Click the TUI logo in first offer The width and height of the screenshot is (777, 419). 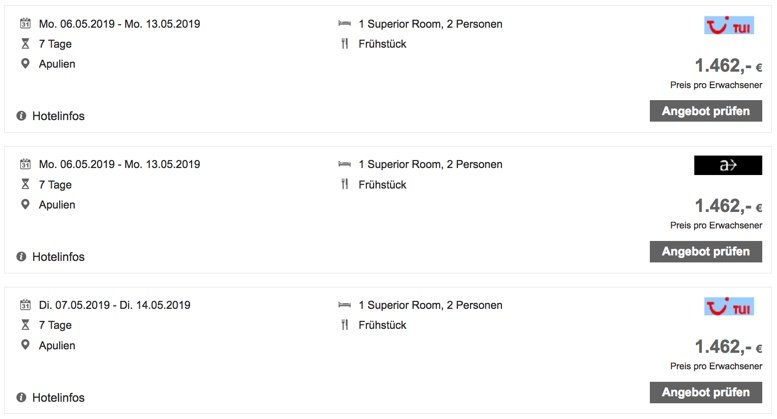pos(727,25)
